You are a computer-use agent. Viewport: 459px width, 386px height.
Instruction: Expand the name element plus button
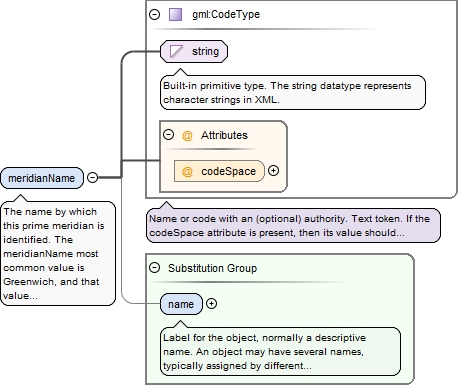(x=211, y=303)
